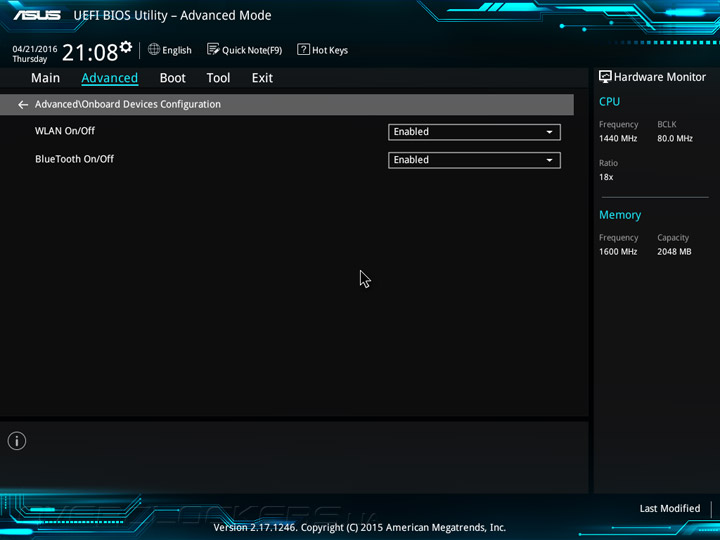Click the CPU heading in Hardware Monitor
Viewport: 720px width, 540px height.
(609, 101)
